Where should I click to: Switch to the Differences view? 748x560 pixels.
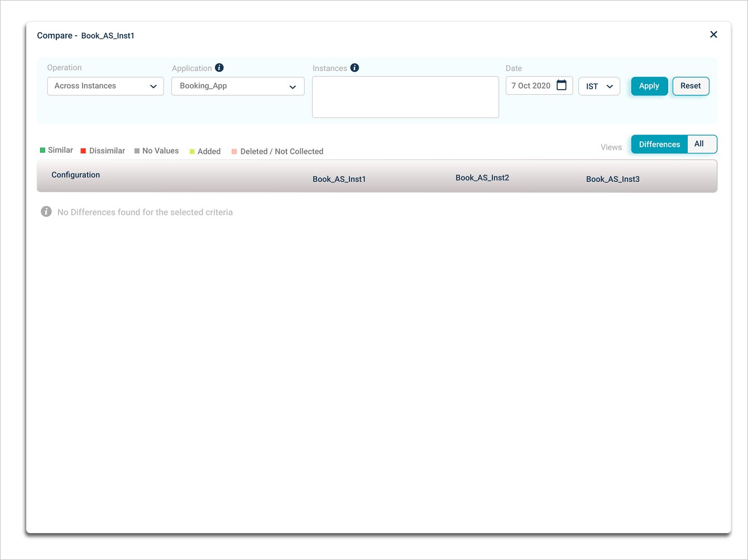point(659,144)
